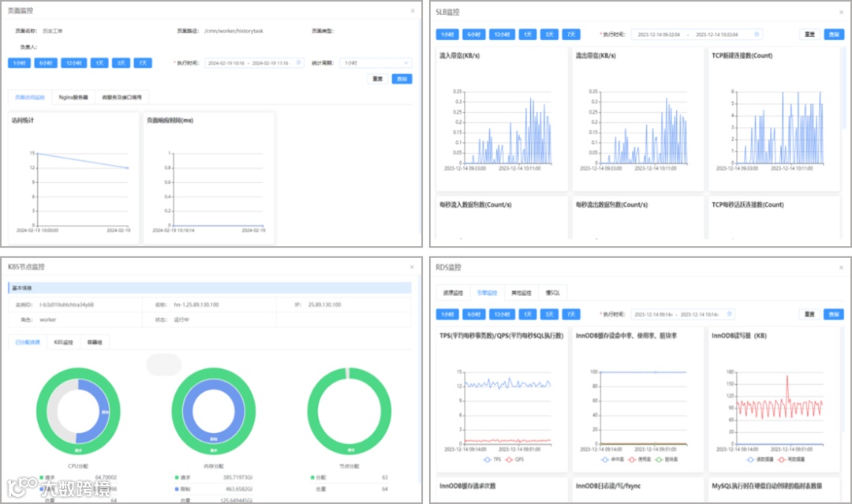Click the instance ID i-b3z01ilohlchtra34y68
The height and width of the screenshot is (504, 852).
pyautogui.click(x=66, y=304)
